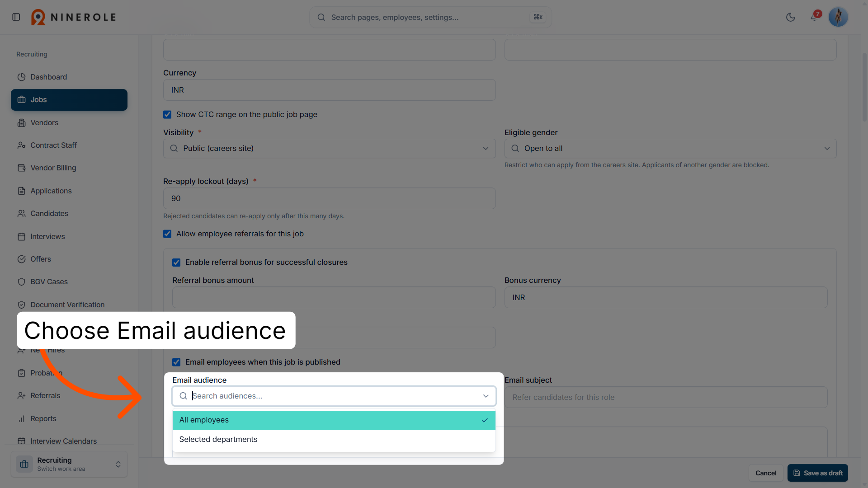868x488 pixels.
Task: Click the Document Verification shield-check icon
Action: point(21,305)
